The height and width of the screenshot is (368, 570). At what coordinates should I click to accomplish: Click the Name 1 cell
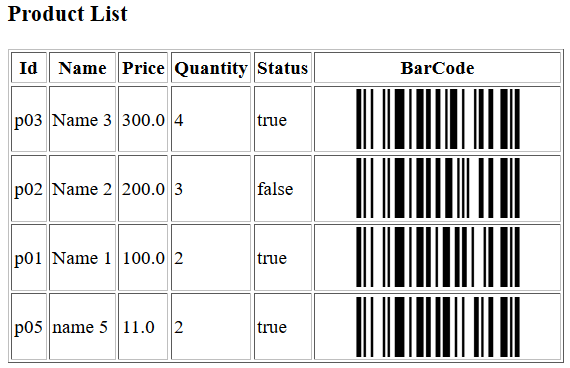[82, 257]
